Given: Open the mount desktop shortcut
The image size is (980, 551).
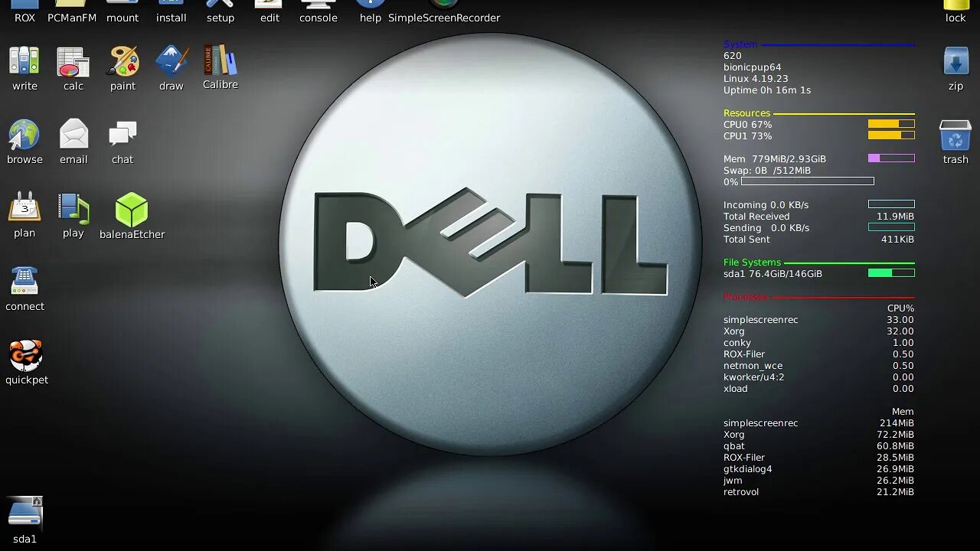Looking at the screenshot, I should pos(122,11).
